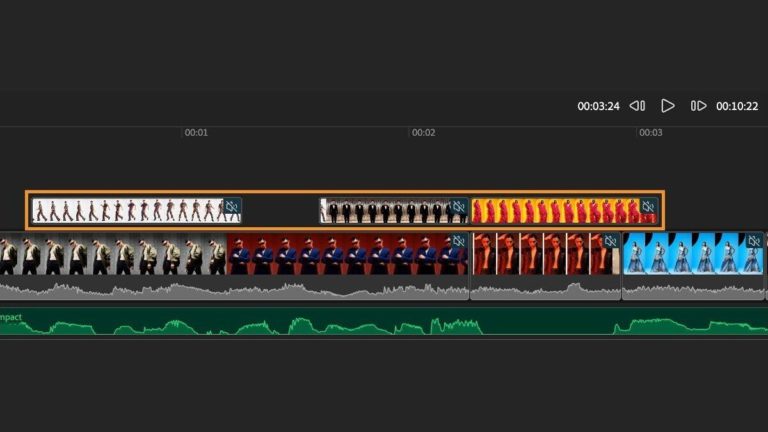The width and height of the screenshot is (768, 432).
Task: Click the current time 00:03:24
Action: click(x=598, y=106)
